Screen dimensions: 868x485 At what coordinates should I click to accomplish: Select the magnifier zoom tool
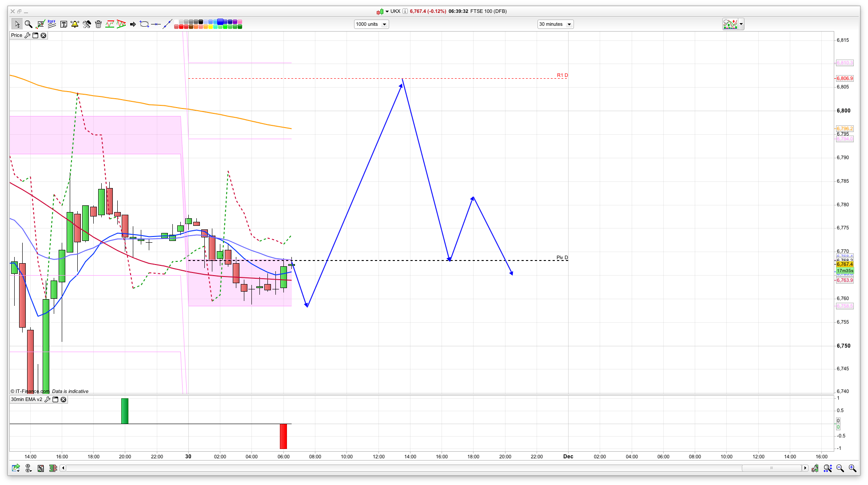pyautogui.click(x=28, y=24)
